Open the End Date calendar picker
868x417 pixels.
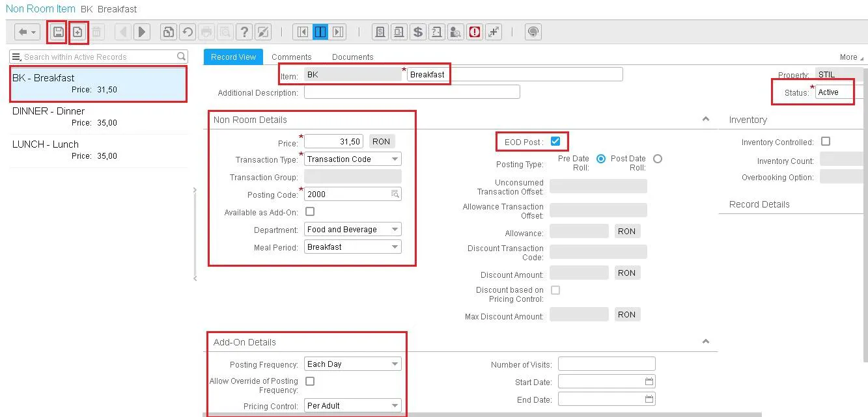click(x=649, y=398)
